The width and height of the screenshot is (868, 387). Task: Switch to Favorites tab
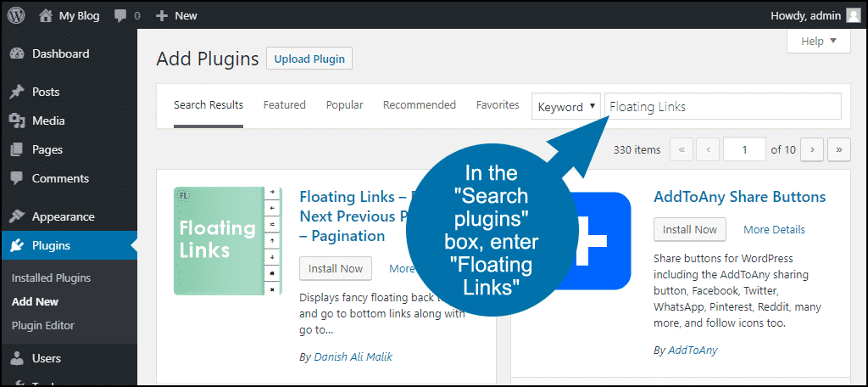pyautogui.click(x=498, y=105)
